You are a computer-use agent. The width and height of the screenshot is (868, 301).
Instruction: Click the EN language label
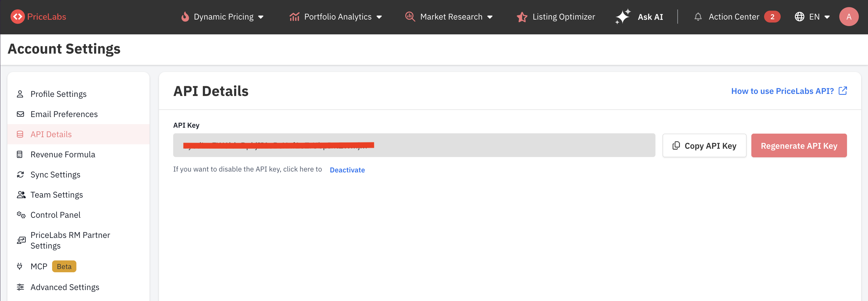click(814, 17)
